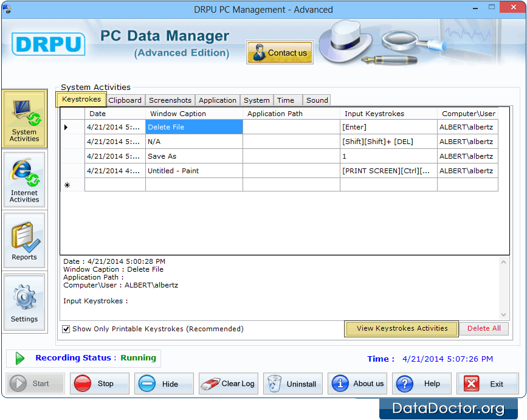
Task: Click the Clear Log eraser icon
Action: tap(210, 384)
